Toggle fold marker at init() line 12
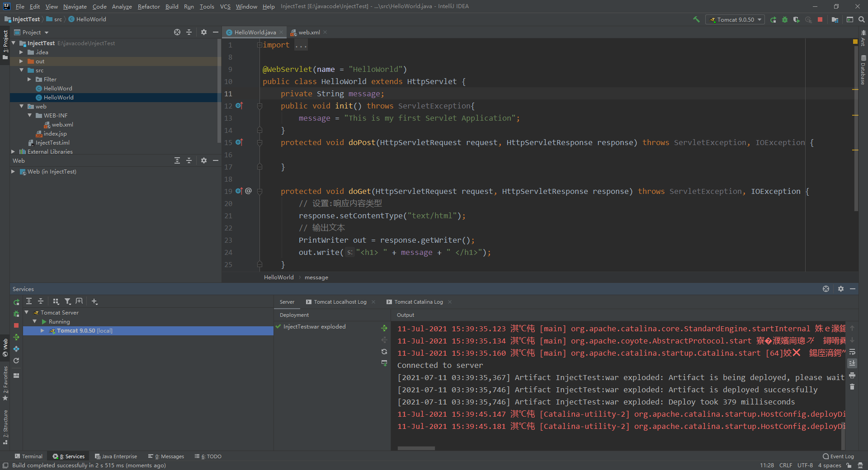This screenshot has height=470, width=868. tap(259, 106)
